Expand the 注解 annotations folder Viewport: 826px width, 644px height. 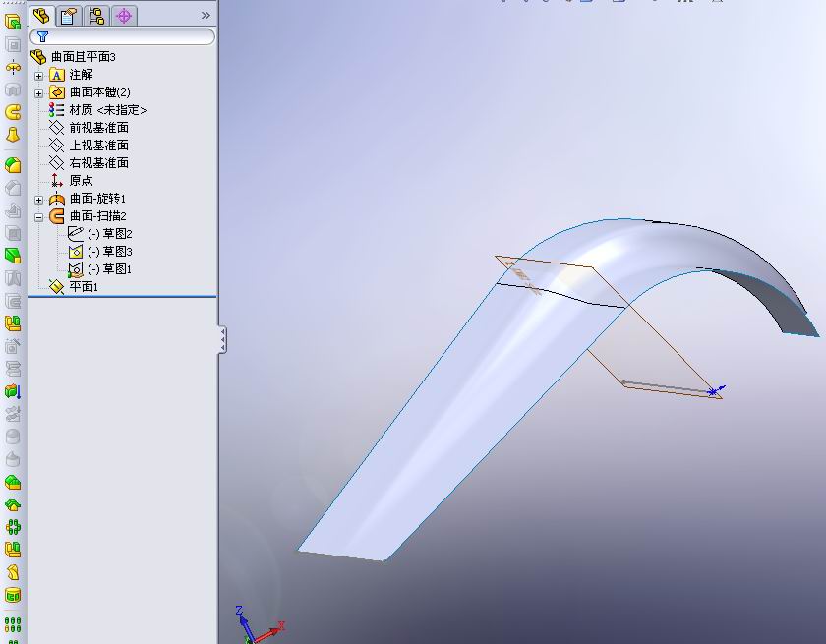click(38, 76)
